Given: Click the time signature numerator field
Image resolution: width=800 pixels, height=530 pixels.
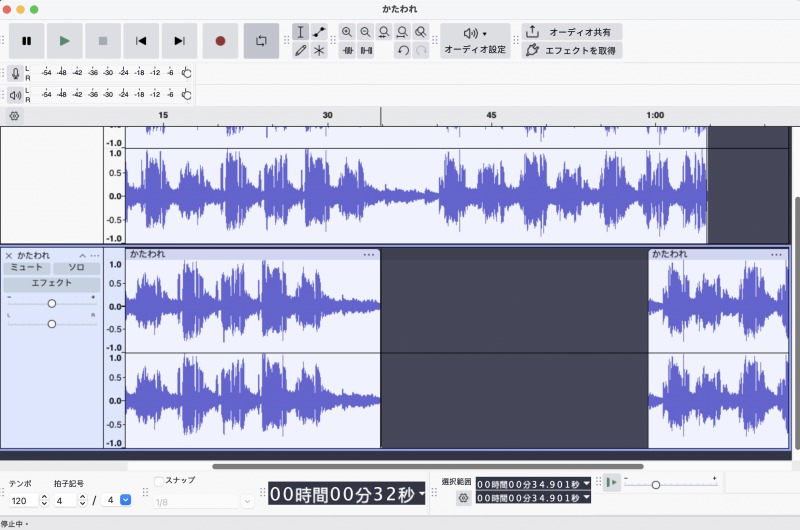Looking at the screenshot, I should pyautogui.click(x=65, y=500).
